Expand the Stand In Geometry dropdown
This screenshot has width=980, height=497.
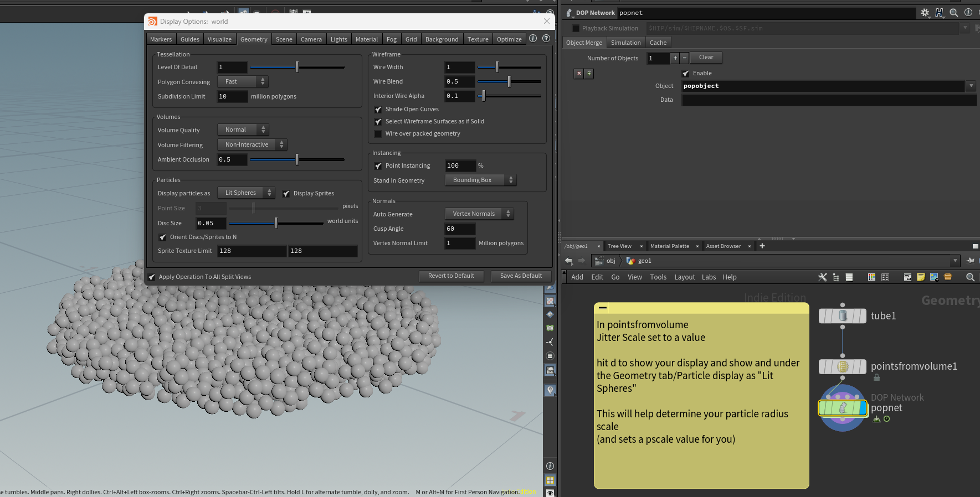coord(480,180)
